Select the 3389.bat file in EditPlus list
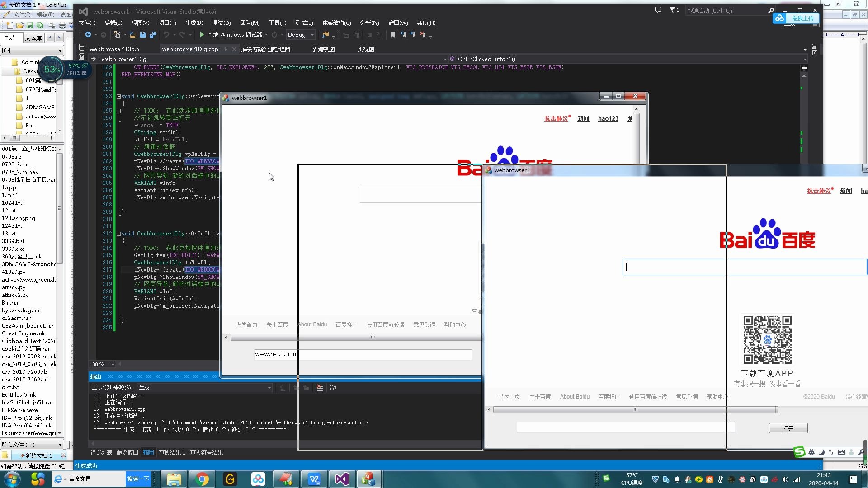 pyautogui.click(x=13, y=241)
